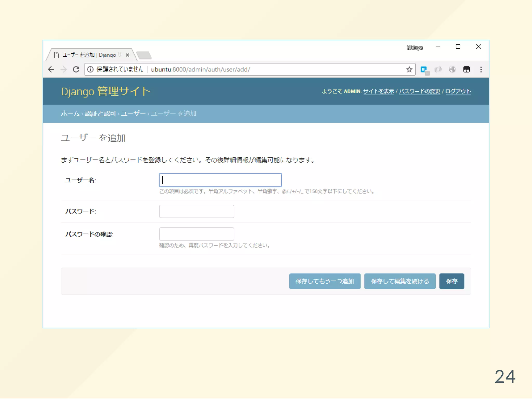532x399 pixels.
Task: Open 認証と認可 breadcrumb link
Action: [100, 114]
